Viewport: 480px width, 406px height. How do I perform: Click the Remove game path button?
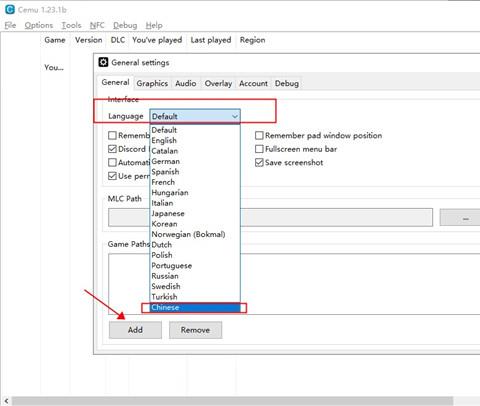[195, 330]
